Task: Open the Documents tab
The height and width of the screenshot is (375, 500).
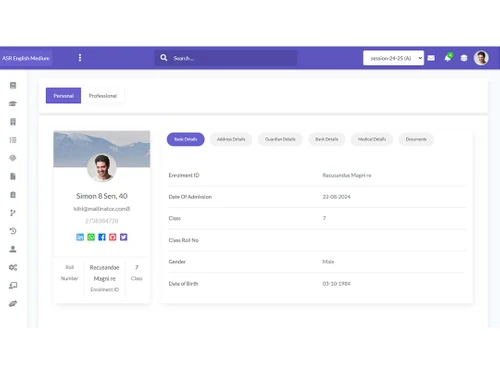Action: coord(416,139)
